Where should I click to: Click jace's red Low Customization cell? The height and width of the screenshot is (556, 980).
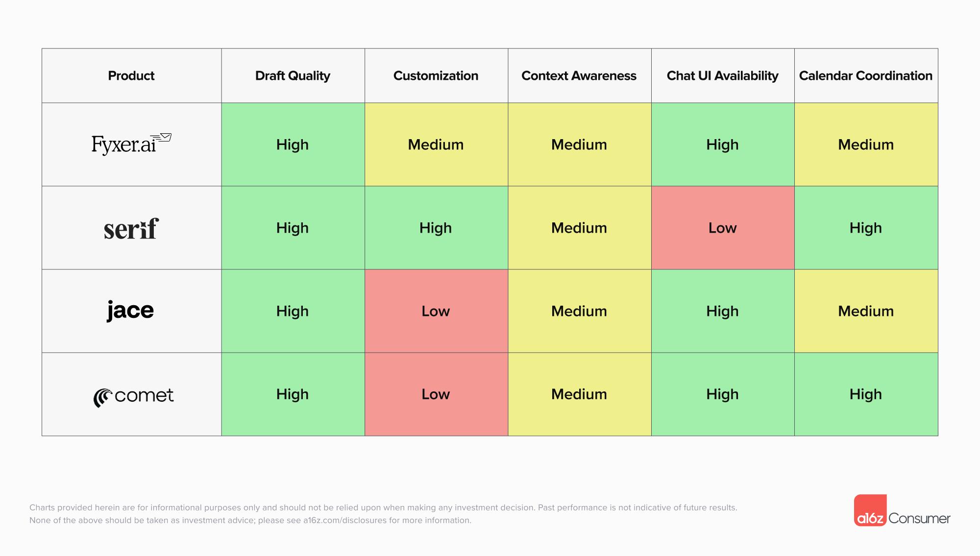[436, 311]
